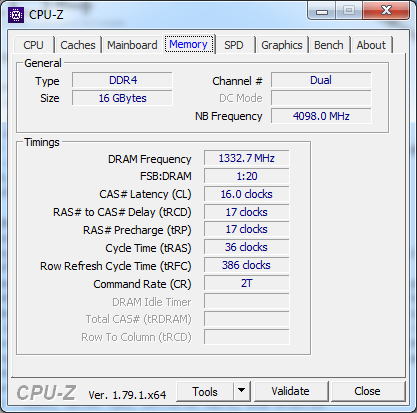Screen dimensions: 417x413
Task: Click the Tools button
Action: (x=205, y=391)
